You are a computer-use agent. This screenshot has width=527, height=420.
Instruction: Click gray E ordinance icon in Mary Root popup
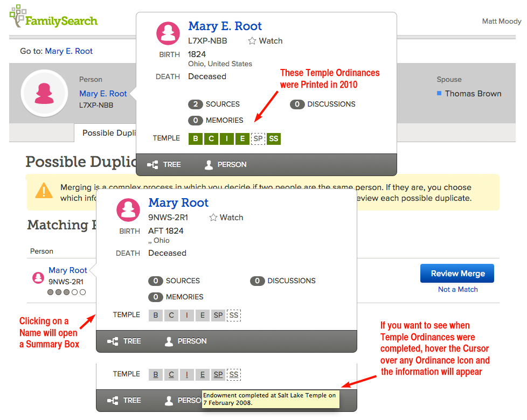202,315
